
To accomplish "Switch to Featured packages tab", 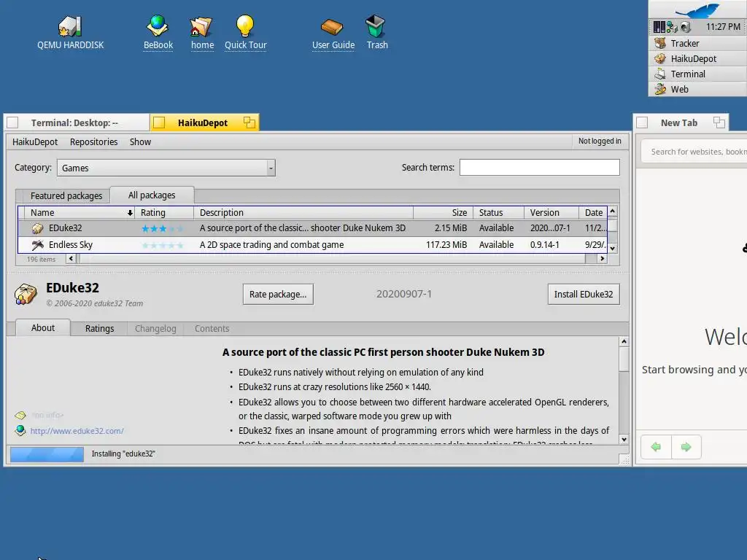I will (x=66, y=195).
